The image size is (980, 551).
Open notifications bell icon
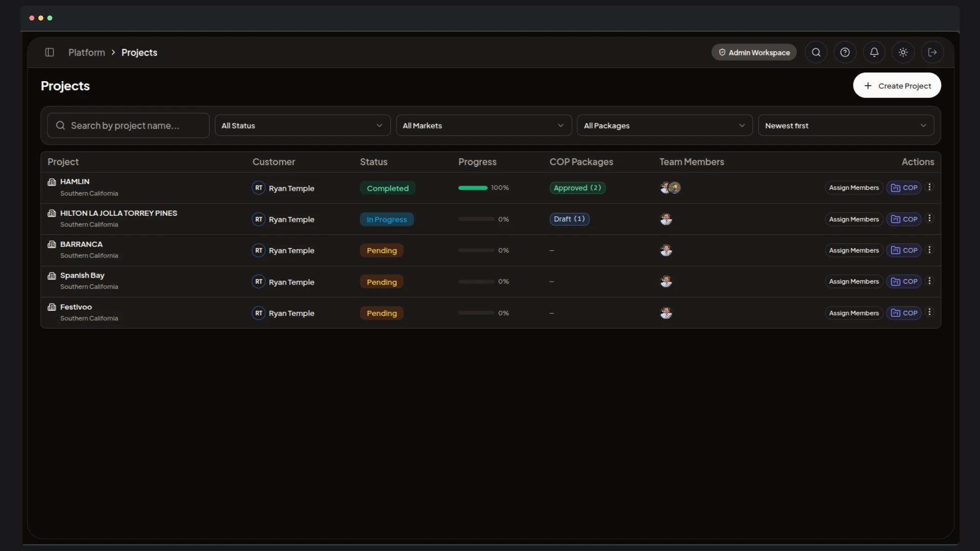click(x=874, y=53)
